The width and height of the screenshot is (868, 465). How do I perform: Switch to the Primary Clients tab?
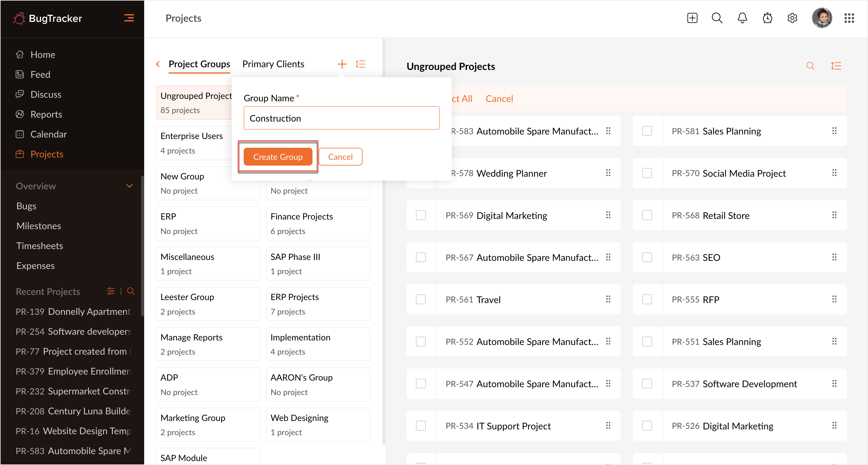[x=273, y=64]
